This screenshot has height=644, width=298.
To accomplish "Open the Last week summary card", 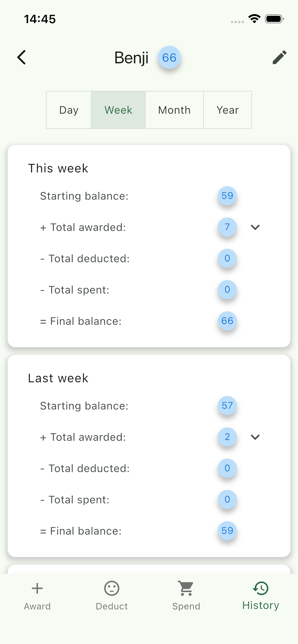I will coord(58,378).
